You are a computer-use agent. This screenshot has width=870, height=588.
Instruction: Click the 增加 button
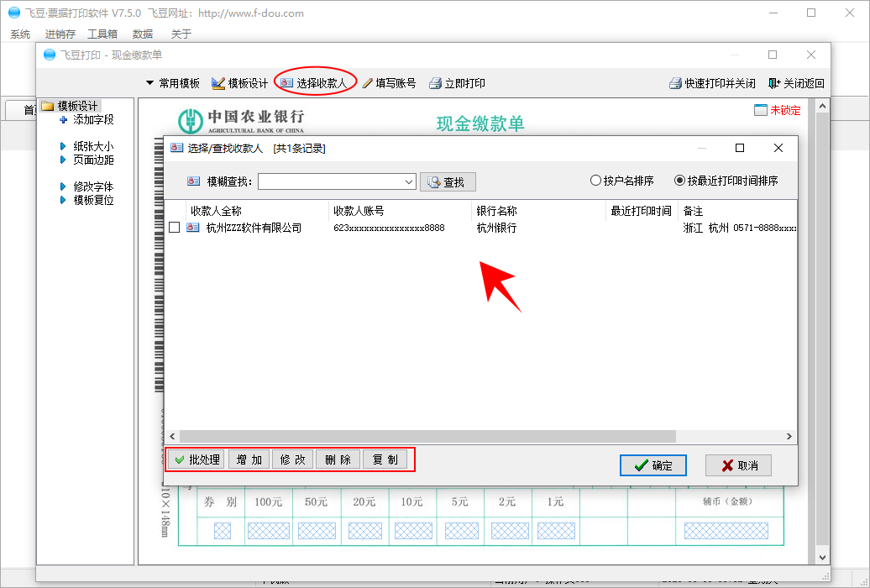(x=249, y=459)
